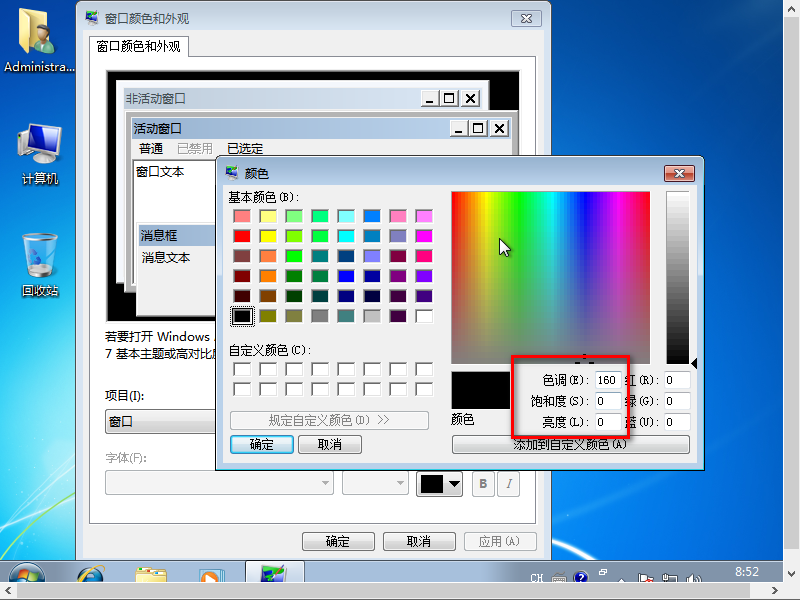This screenshot has width=800, height=600.
Task: Click 添加到自定义颜色 button
Action: click(x=570, y=444)
